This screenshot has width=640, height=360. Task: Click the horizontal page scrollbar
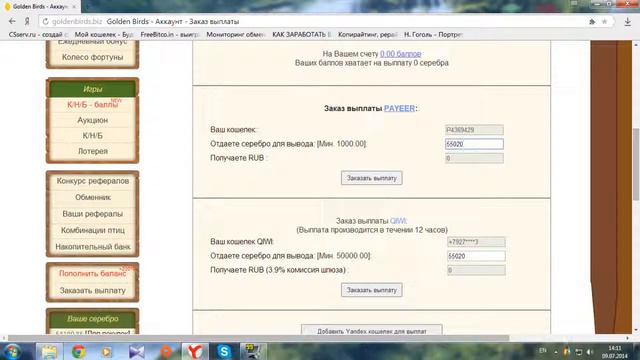pos(258,338)
